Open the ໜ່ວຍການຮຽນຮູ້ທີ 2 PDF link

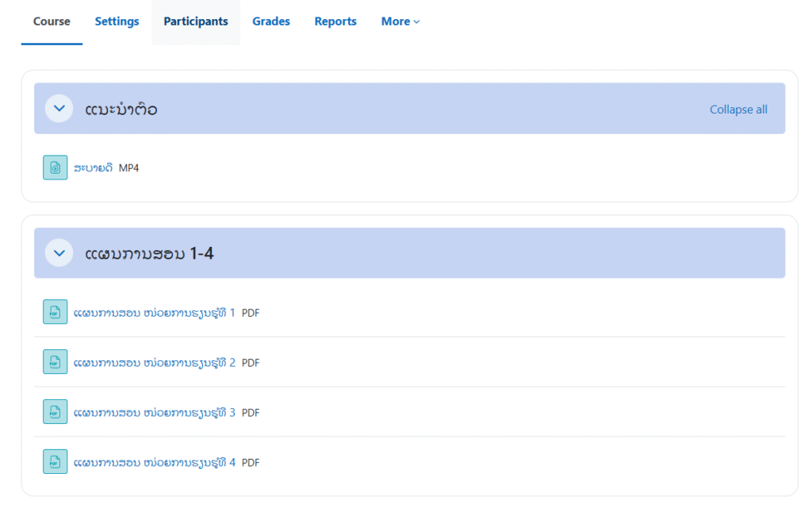155,363
